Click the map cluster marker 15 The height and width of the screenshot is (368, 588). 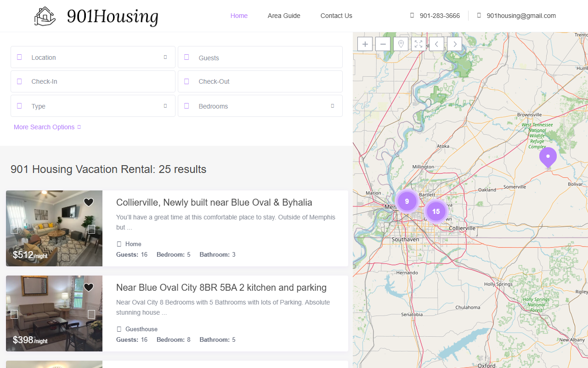coord(436,211)
